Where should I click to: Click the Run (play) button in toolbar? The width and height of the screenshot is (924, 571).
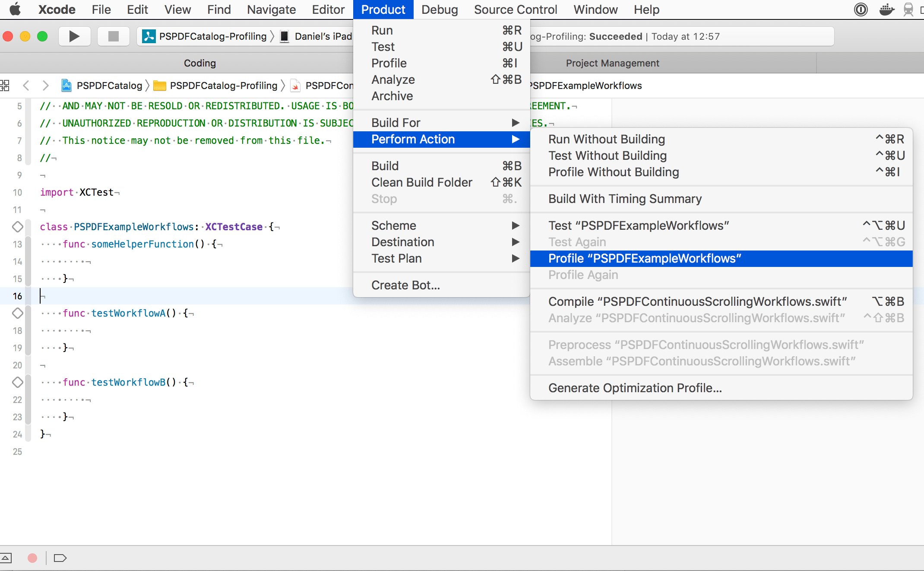74,36
